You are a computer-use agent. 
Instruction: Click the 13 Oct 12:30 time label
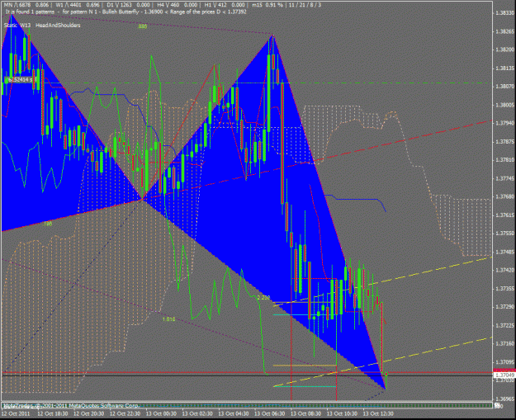click(x=378, y=413)
